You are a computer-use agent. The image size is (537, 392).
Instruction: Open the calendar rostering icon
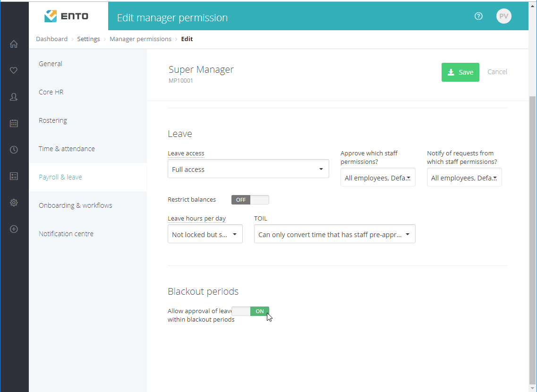(14, 123)
